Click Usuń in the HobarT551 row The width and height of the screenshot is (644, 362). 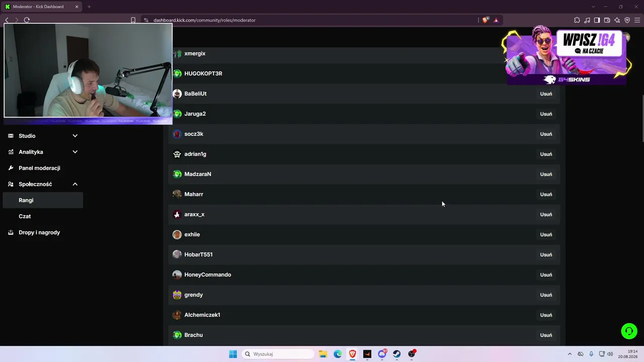coord(546,254)
